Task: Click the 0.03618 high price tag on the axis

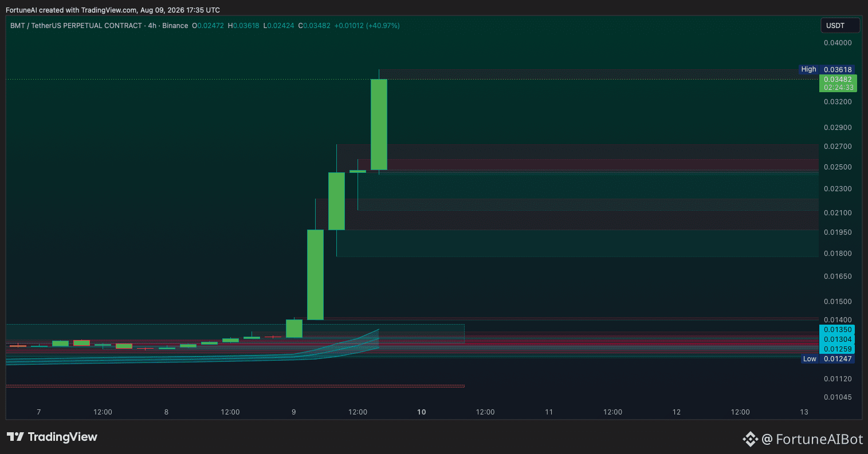Action: [838, 69]
